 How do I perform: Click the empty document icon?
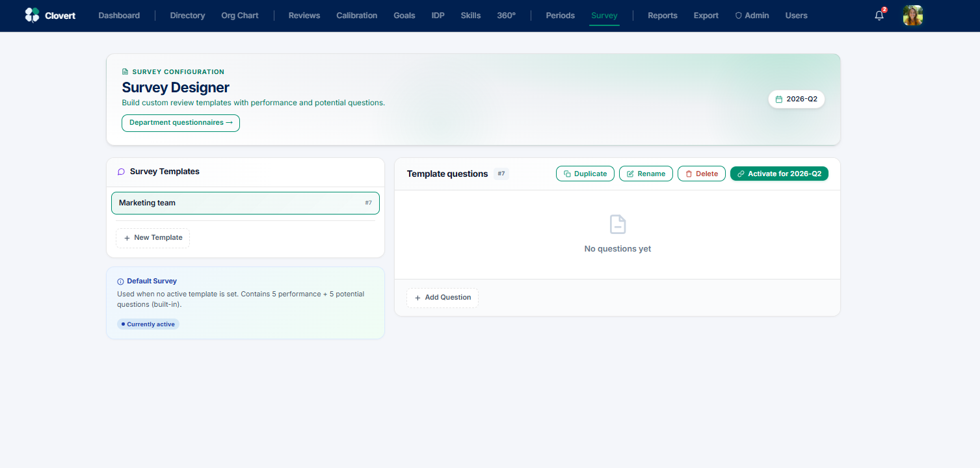(x=618, y=224)
